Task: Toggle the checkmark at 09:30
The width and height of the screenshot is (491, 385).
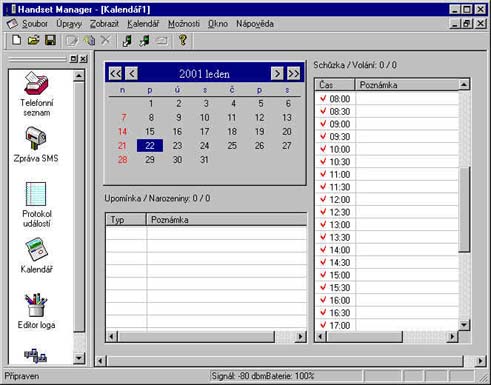Action: coord(323,136)
